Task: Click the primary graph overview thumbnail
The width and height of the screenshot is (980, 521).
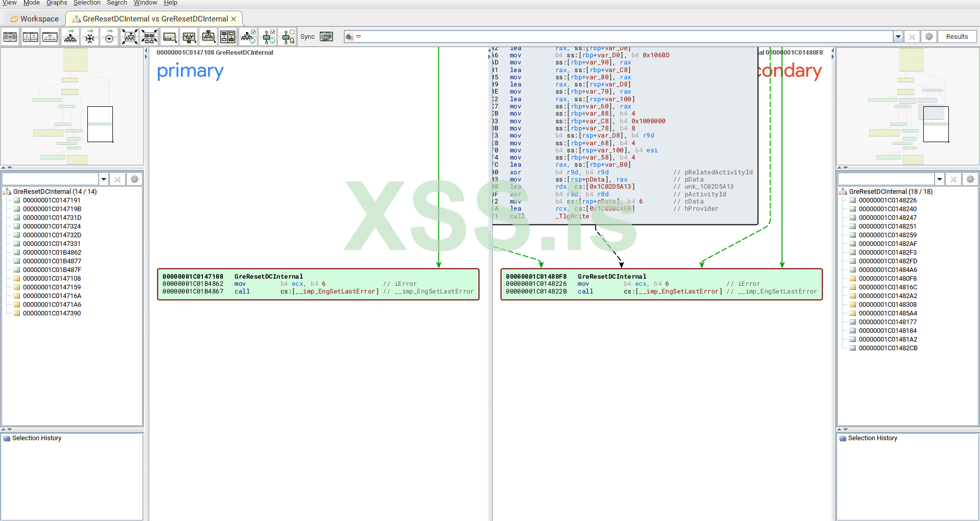Action: [72, 106]
